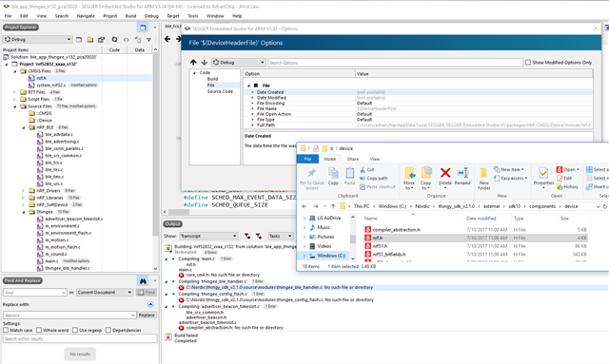609x364 pixels.
Task: Click the binoculars icon in the Find And Replace panel
Action: point(143,280)
